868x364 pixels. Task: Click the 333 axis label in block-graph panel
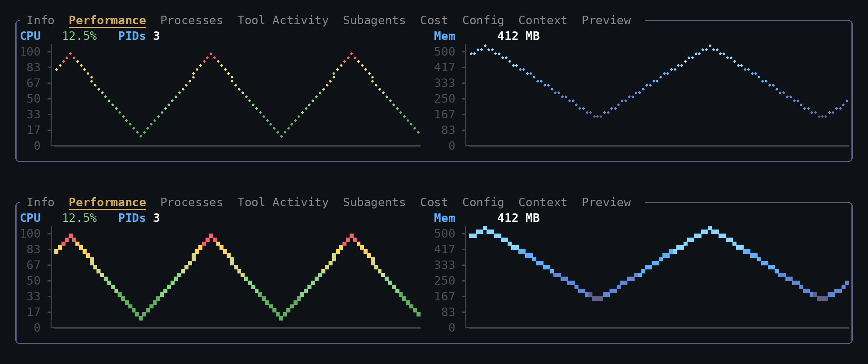445,265
